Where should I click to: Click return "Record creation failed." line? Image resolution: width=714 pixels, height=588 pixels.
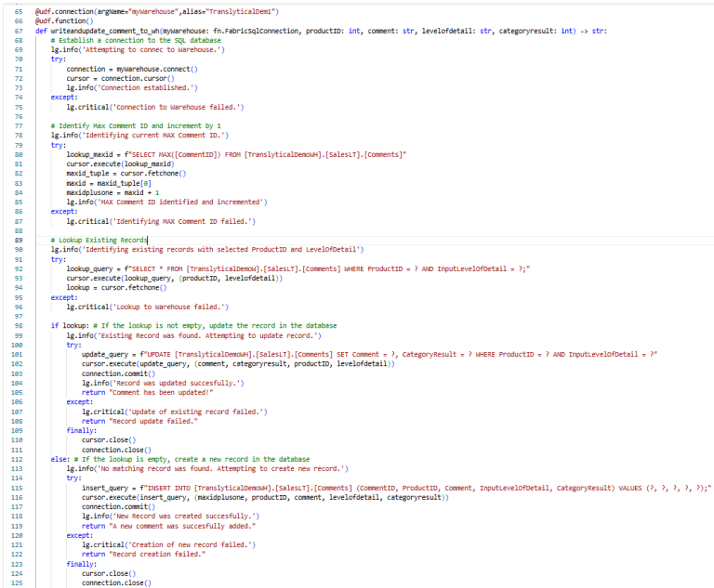point(143,555)
